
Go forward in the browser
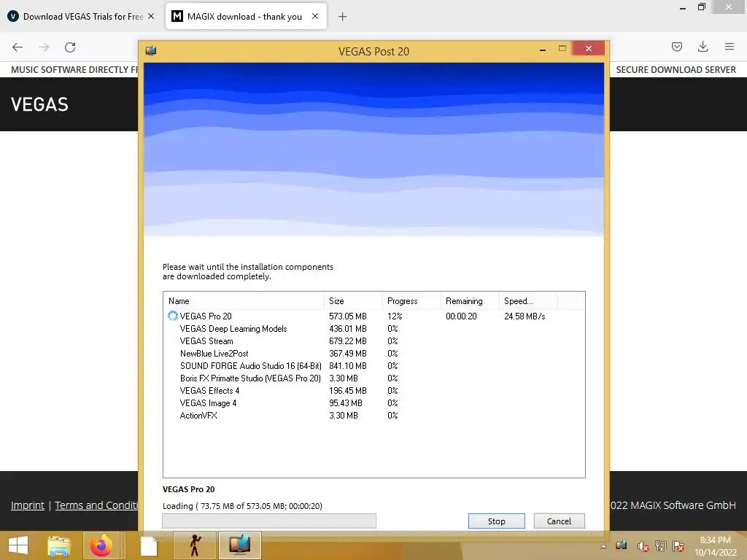tap(44, 47)
